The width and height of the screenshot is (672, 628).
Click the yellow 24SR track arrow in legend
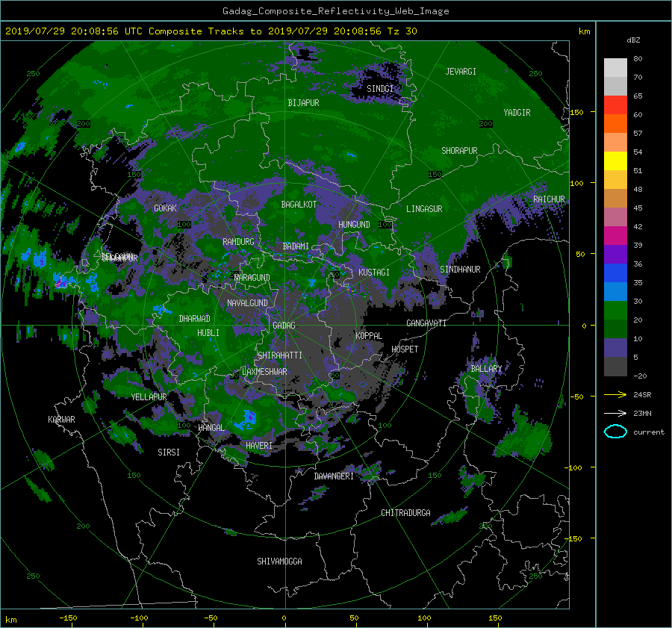(615, 394)
